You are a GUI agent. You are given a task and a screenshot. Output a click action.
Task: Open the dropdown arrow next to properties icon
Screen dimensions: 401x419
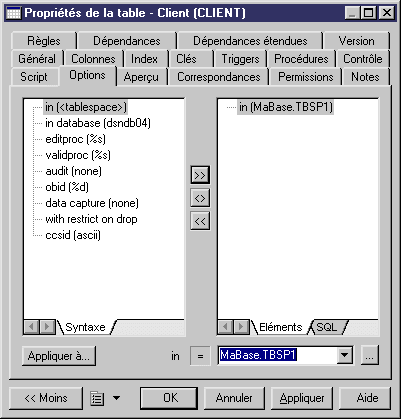[116, 398]
